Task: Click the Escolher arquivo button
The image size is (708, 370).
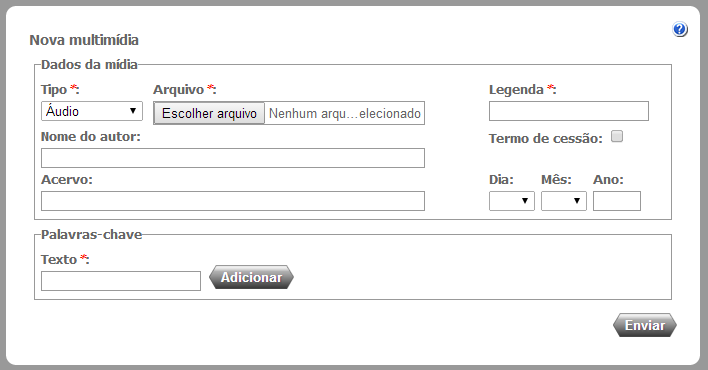Action: click(209, 113)
